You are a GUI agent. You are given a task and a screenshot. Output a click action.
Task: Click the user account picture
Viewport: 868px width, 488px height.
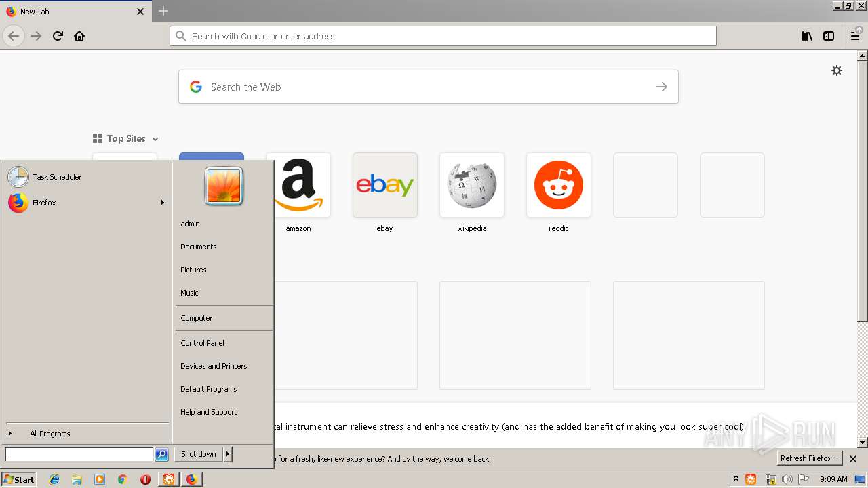pos(224,186)
